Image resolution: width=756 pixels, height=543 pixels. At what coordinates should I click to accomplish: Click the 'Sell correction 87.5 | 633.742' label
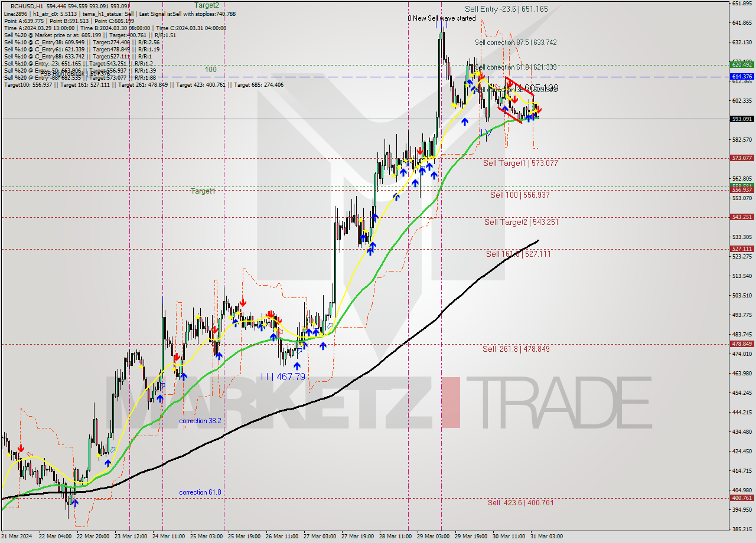516,42
